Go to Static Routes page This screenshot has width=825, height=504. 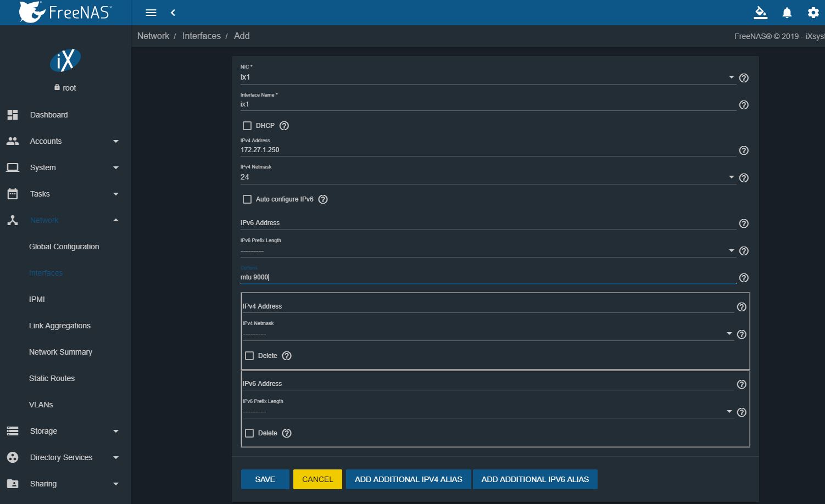52,378
